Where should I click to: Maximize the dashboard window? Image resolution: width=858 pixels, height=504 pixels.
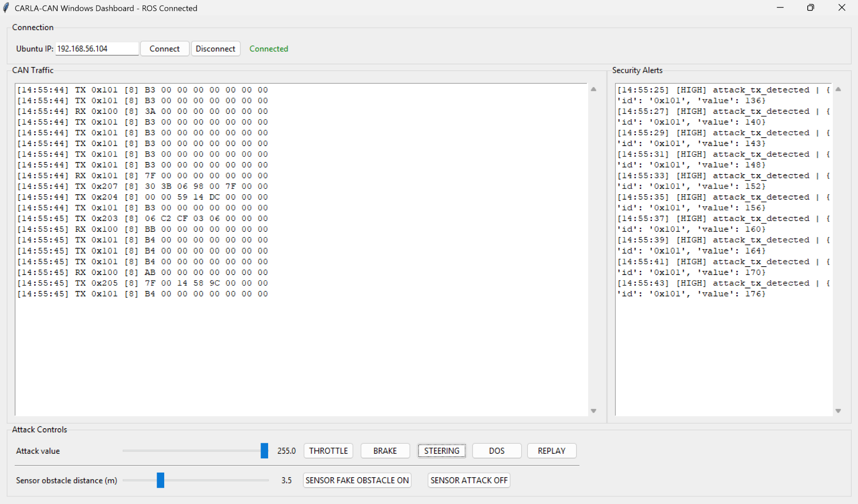[810, 8]
